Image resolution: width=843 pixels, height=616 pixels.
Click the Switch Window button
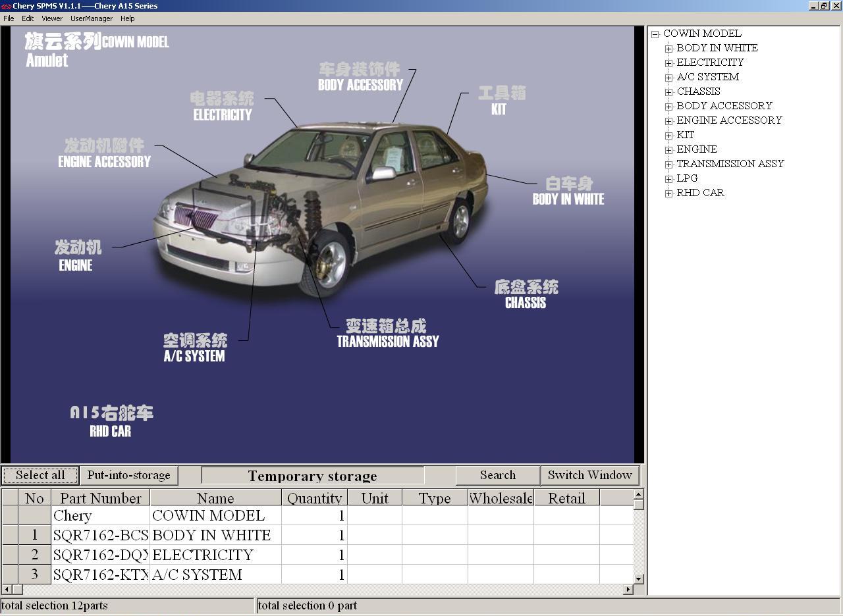point(589,475)
